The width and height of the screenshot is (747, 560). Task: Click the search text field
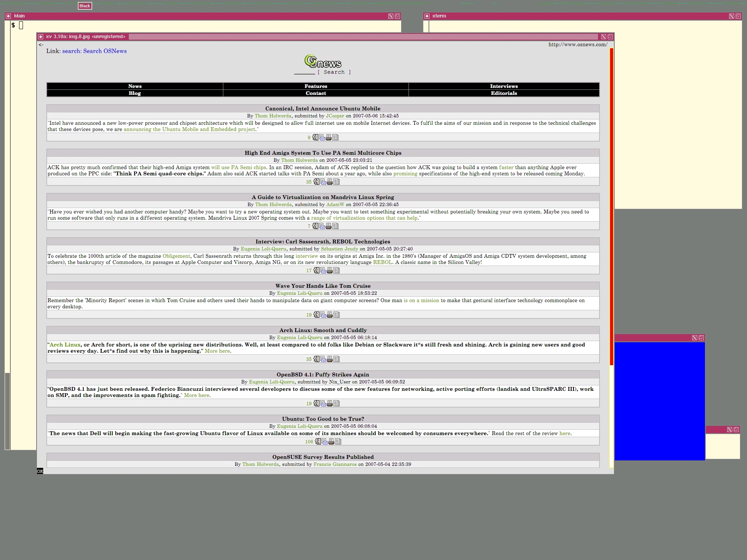(x=304, y=72)
